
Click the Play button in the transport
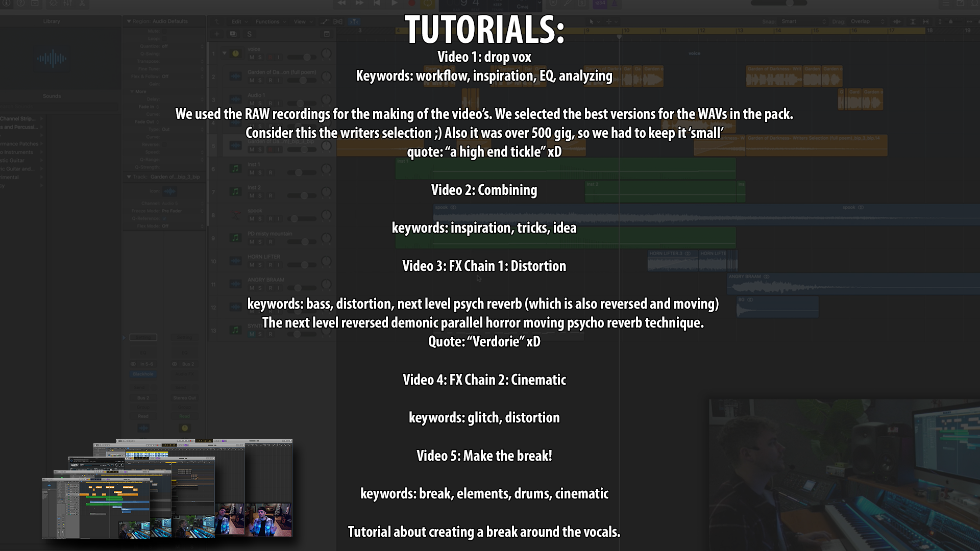click(x=394, y=3)
